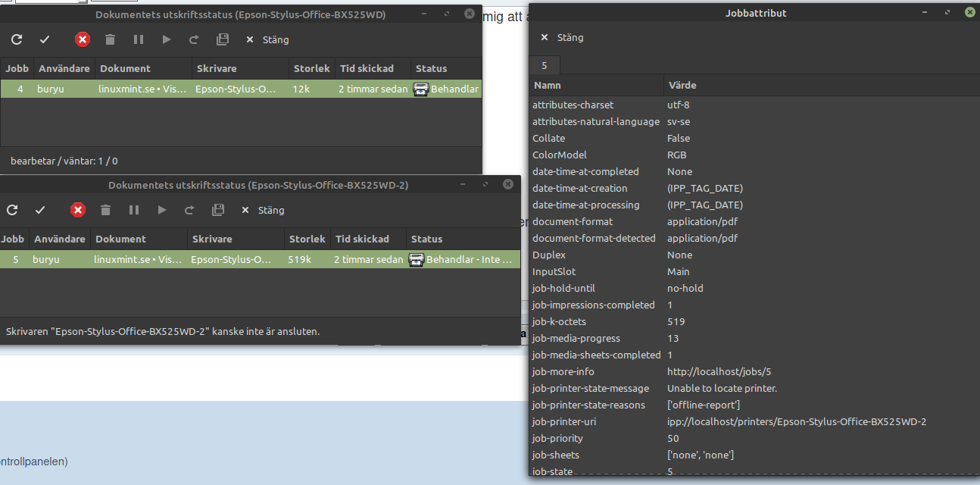Screen dimensions: 980x485
Task: Click printer status icon in job 5 row
Action: pyautogui.click(x=417, y=259)
